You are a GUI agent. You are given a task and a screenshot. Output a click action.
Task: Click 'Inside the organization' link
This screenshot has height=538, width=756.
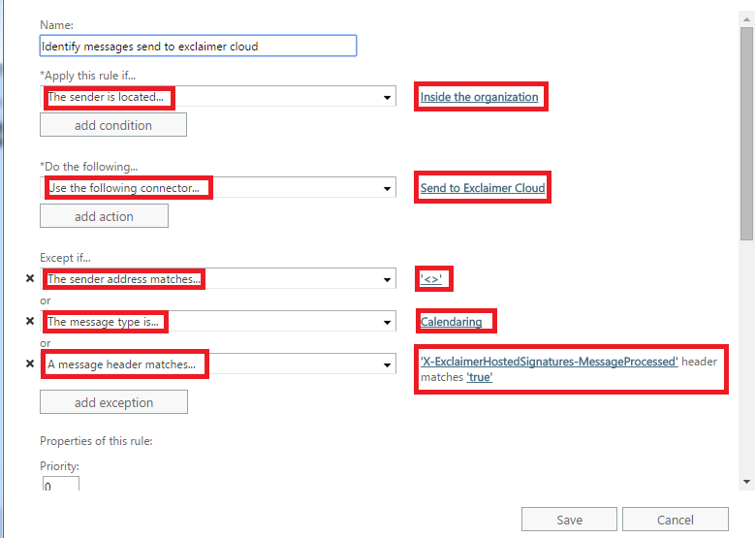pyautogui.click(x=479, y=97)
